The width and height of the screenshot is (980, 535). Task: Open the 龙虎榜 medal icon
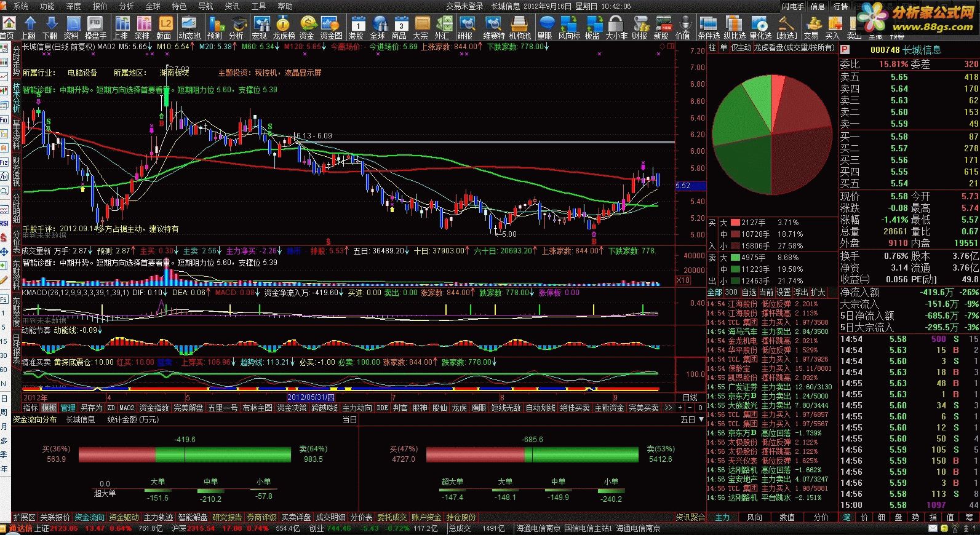click(x=284, y=28)
